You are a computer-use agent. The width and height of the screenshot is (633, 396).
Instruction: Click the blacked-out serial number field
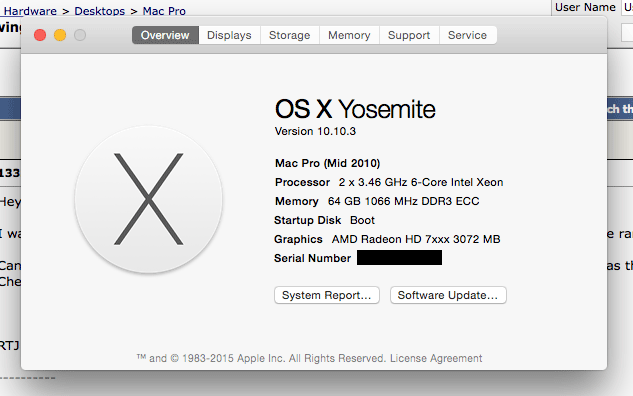click(x=399, y=258)
